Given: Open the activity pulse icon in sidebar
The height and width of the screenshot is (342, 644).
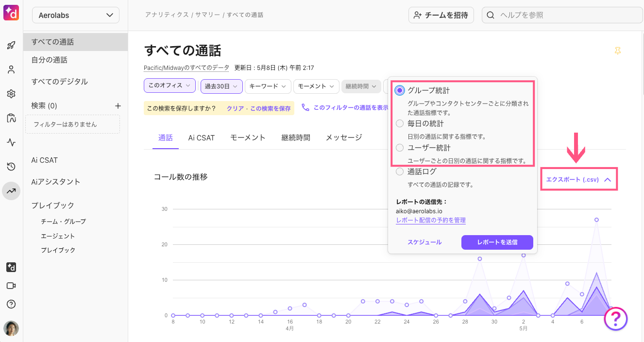Looking at the screenshot, I should click(11, 142).
